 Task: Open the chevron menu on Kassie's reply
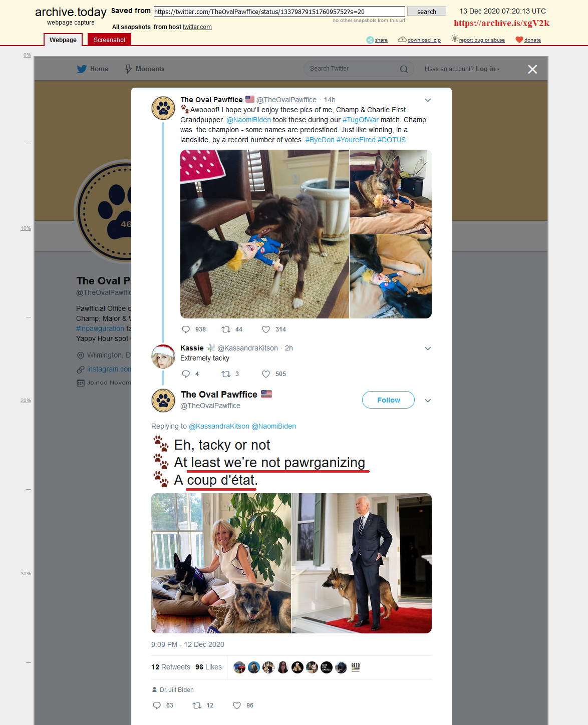(x=428, y=348)
